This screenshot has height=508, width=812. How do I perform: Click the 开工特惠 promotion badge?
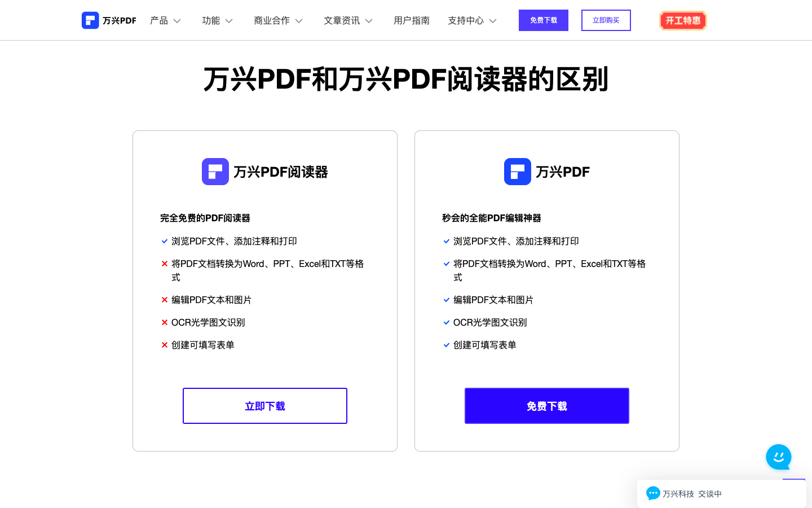pyautogui.click(x=683, y=20)
